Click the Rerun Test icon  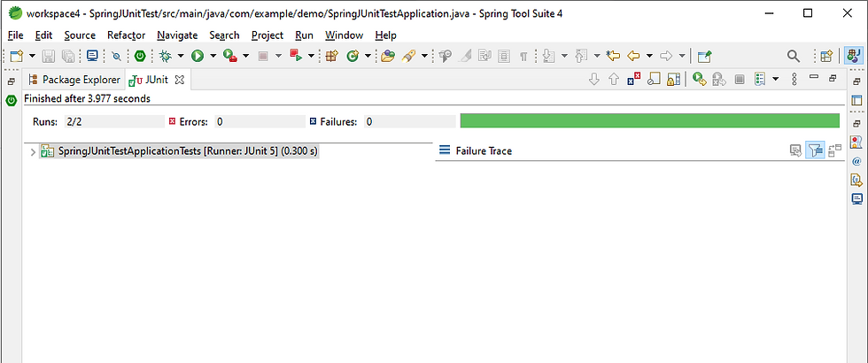(x=699, y=80)
